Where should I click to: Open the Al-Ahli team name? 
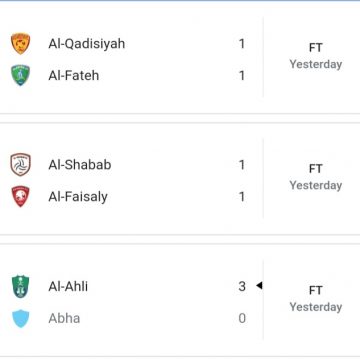[68, 286]
